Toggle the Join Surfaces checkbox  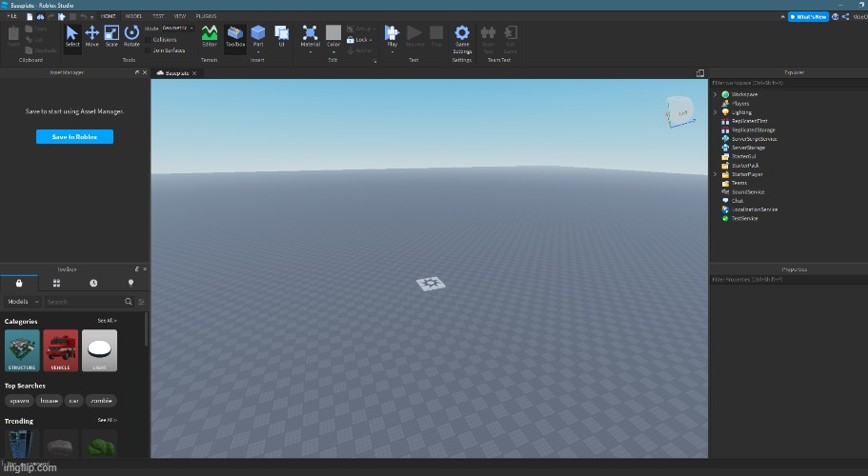coord(148,50)
